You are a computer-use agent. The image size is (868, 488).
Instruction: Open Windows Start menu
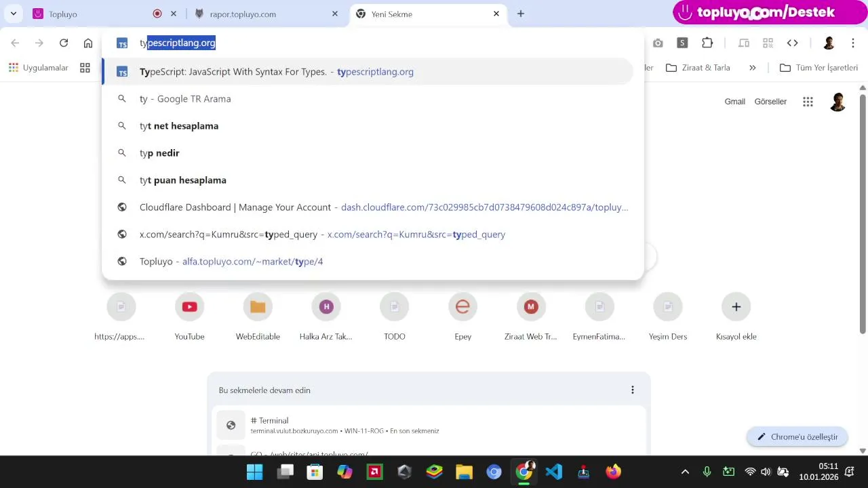[x=255, y=472]
